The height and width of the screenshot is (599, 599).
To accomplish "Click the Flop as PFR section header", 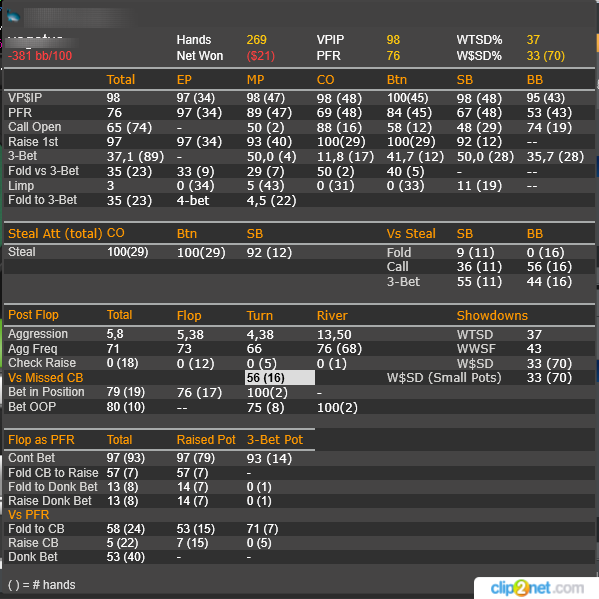I will [41, 440].
